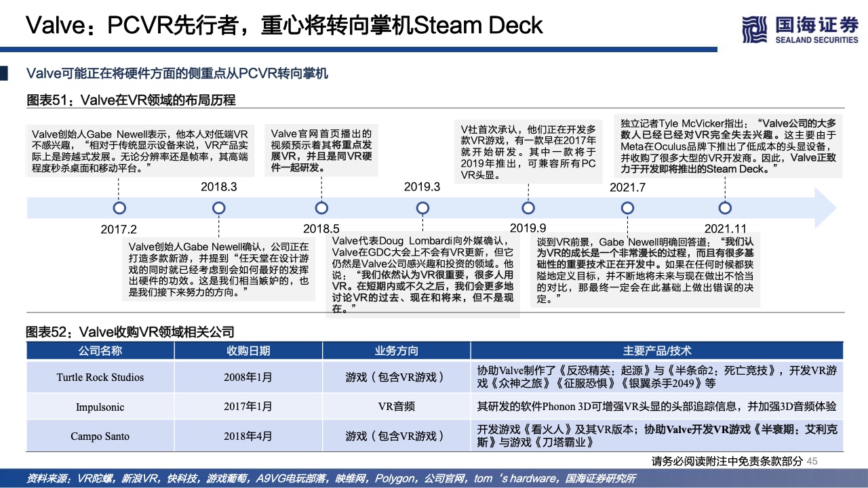Click the text box 'V社首次承认' about VR games
This screenshot has width=868, height=488.
(528, 151)
